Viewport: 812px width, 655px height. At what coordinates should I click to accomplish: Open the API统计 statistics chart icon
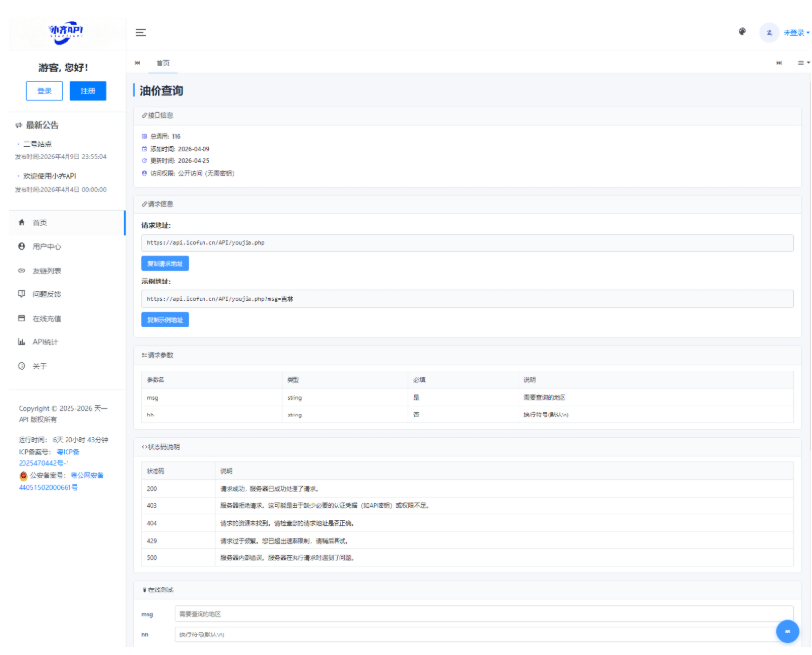pyautogui.click(x=21, y=341)
